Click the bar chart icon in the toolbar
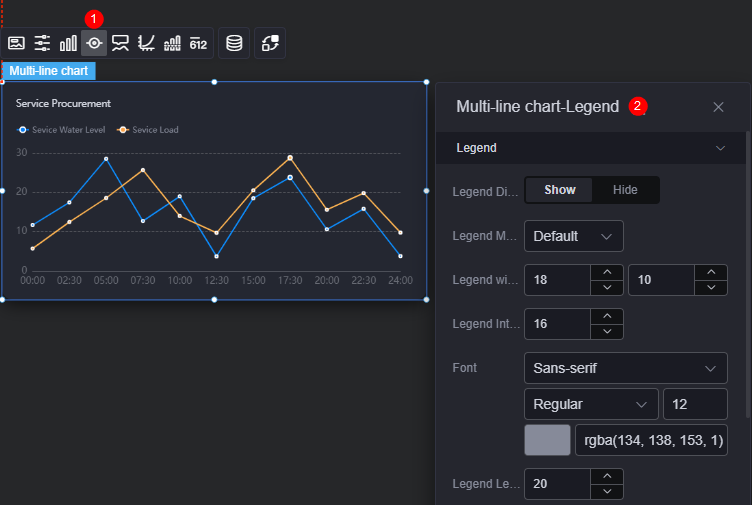 68,43
